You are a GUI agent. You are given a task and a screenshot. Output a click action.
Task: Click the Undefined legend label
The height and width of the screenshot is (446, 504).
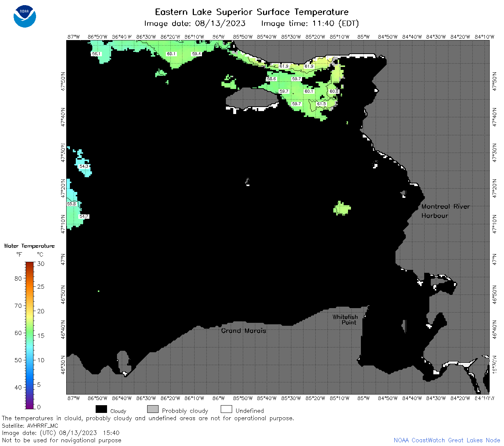250,411
